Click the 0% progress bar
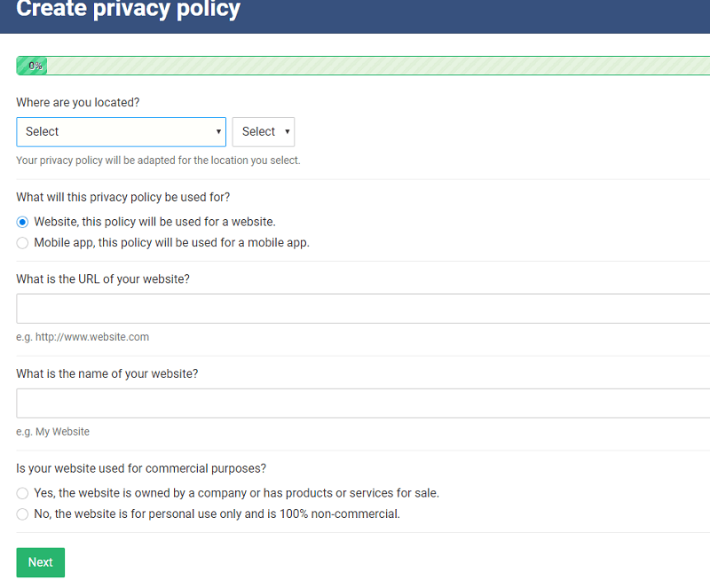Screen dimensions: 710x588 tap(362, 66)
